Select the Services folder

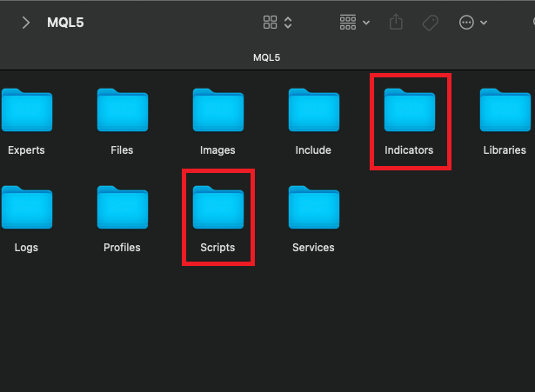pyautogui.click(x=313, y=208)
